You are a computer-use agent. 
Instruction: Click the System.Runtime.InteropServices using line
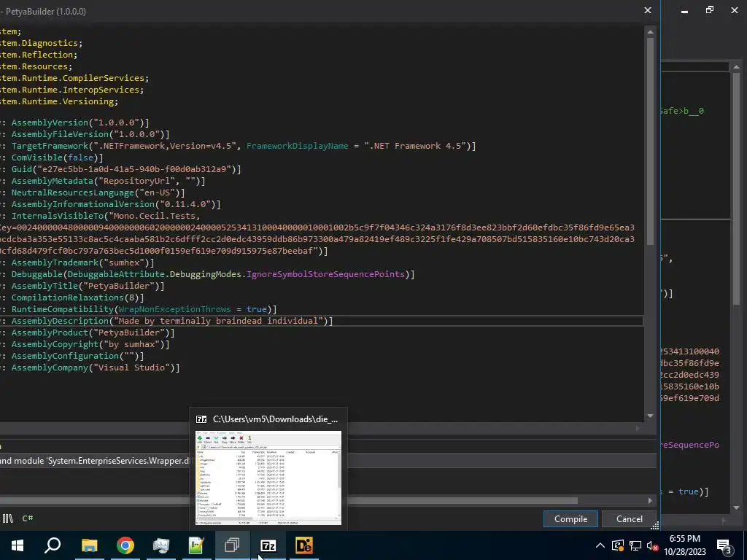point(72,90)
